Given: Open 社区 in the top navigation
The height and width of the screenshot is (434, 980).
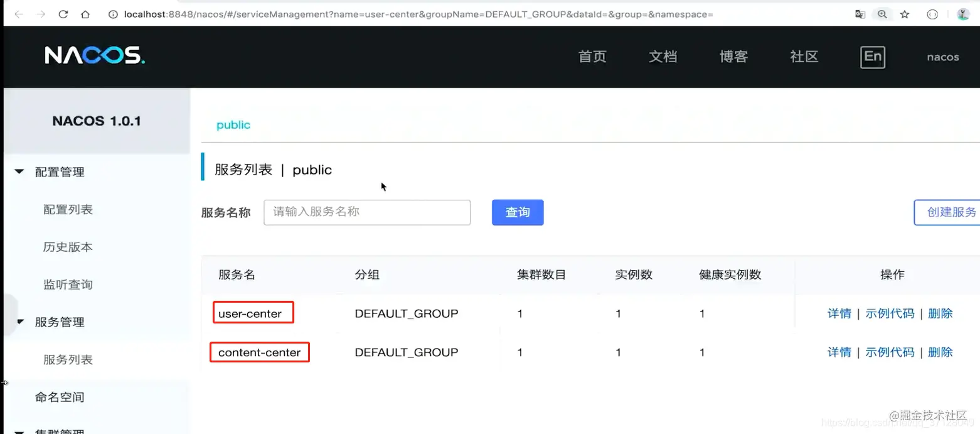Looking at the screenshot, I should (x=804, y=57).
